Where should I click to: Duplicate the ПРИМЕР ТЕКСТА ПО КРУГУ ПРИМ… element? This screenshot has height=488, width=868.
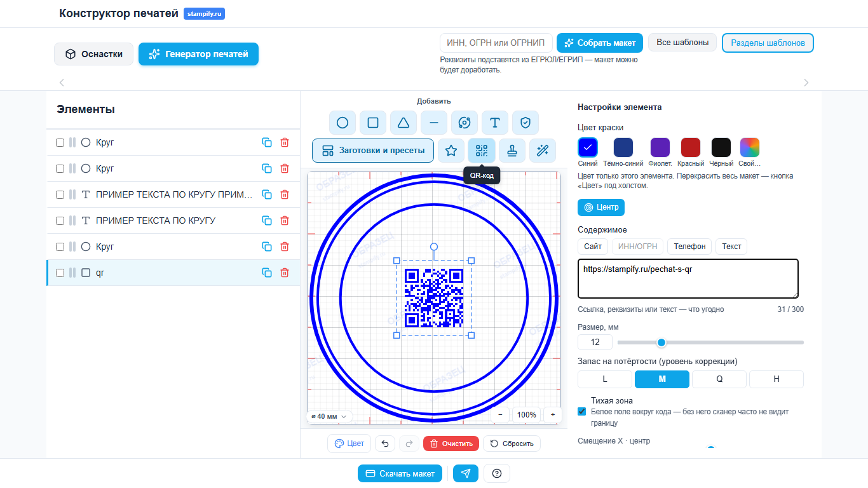click(x=267, y=194)
